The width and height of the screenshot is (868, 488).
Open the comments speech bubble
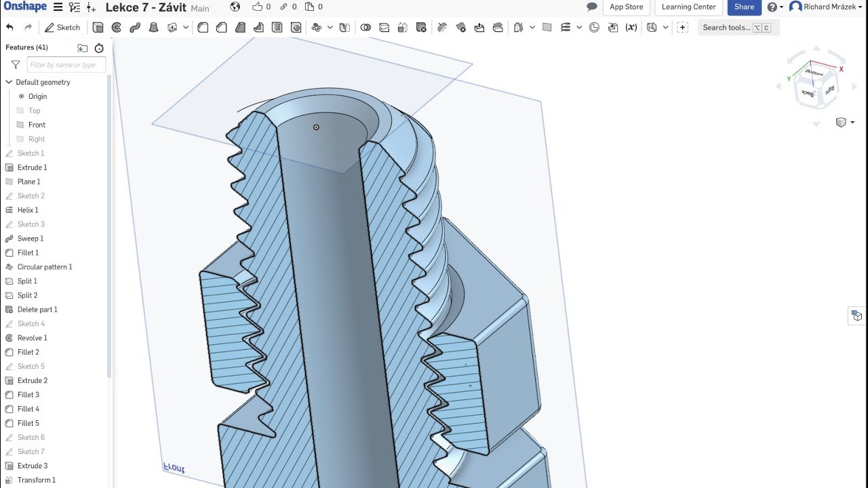pyautogui.click(x=592, y=7)
